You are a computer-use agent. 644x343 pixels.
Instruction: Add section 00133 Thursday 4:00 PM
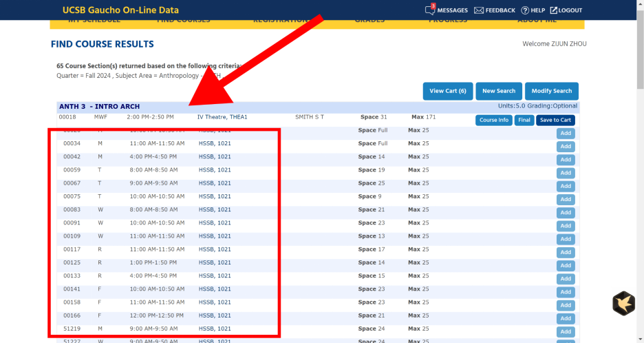[x=566, y=279]
